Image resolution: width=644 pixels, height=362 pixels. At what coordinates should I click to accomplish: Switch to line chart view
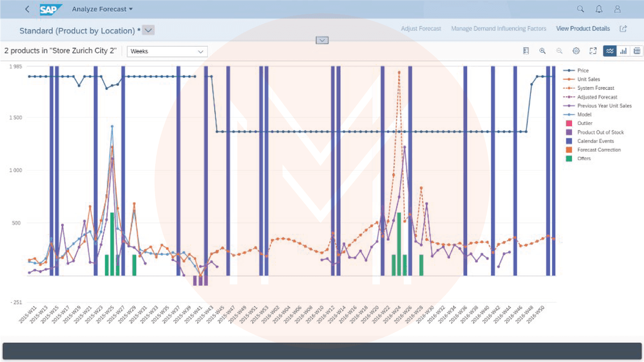click(x=610, y=51)
